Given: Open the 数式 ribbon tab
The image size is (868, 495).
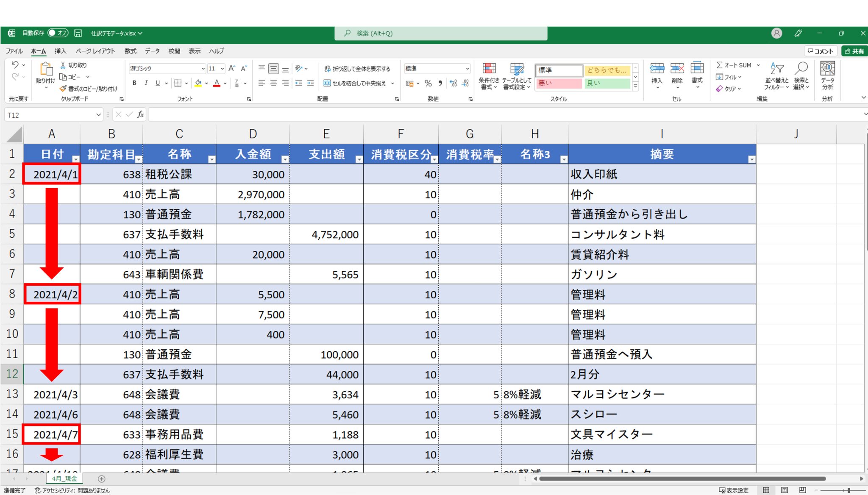Looking at the screenshot, I should (131, 51).
